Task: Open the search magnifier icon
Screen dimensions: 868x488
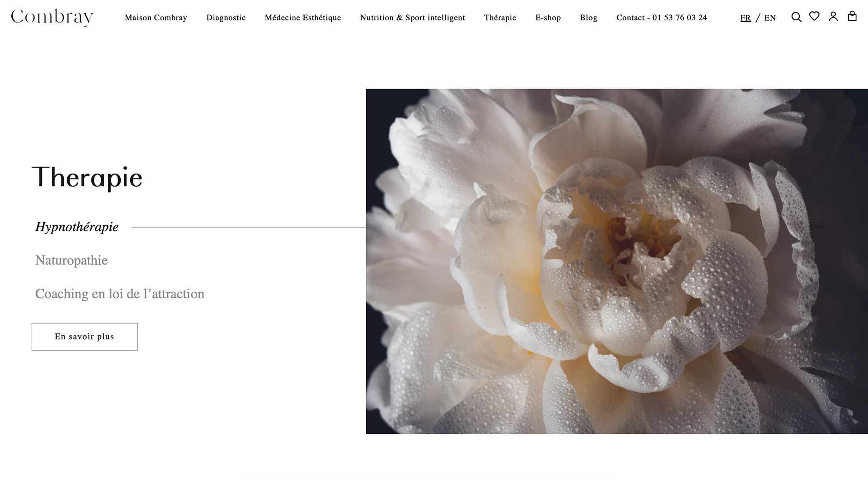Action: (x=796, y=17)
